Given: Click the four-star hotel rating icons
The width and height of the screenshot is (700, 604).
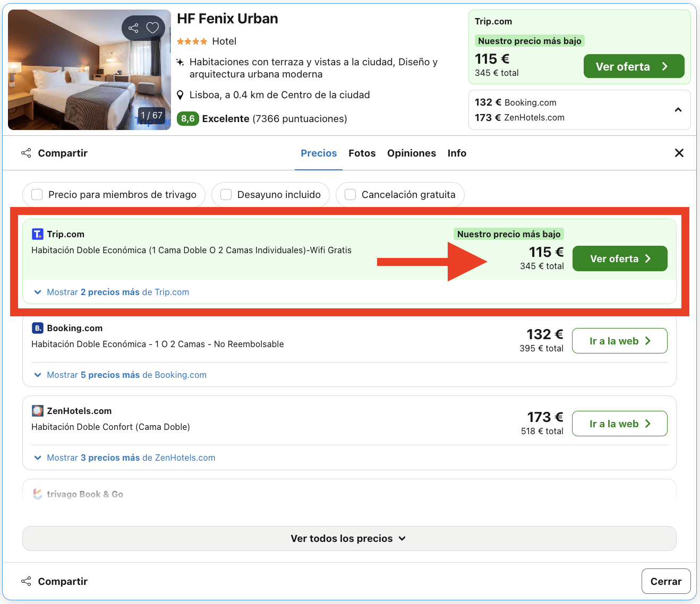Looking at the screenshot, I should [192, 41].
